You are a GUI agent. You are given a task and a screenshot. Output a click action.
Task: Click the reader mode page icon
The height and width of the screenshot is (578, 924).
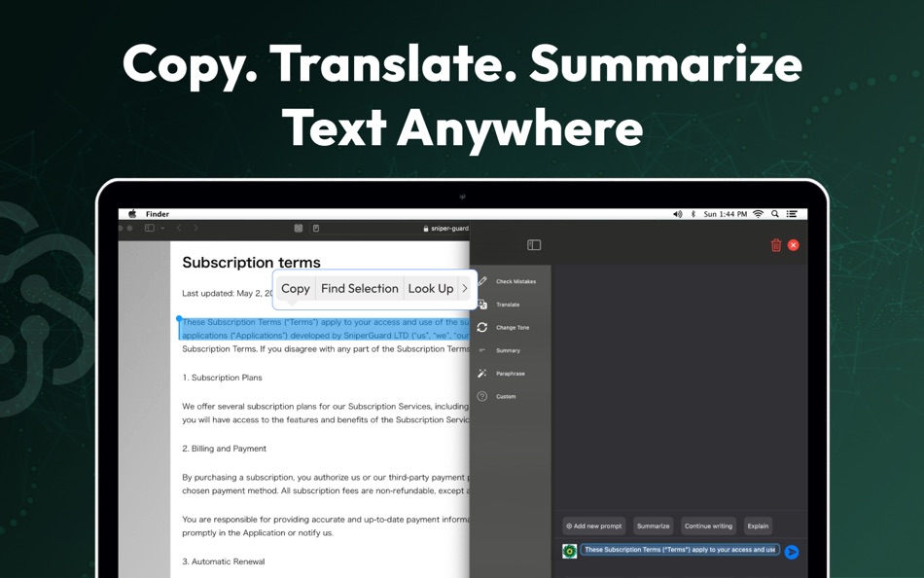coord(316,229)
